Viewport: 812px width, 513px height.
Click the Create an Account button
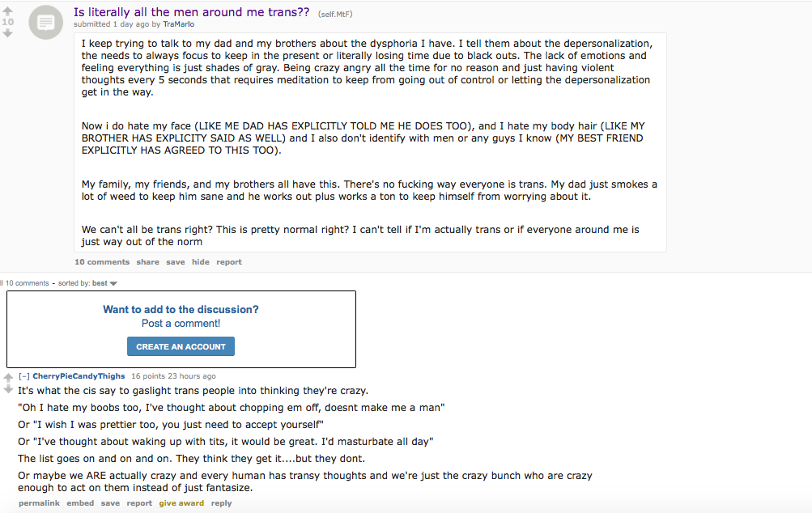click(x=181, y=346)
